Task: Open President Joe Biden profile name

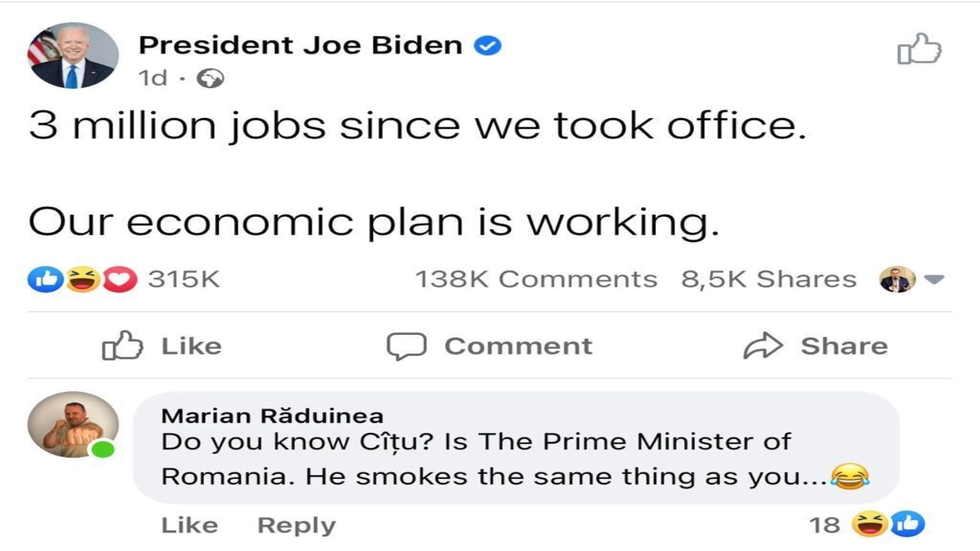Action: (300, 45)
